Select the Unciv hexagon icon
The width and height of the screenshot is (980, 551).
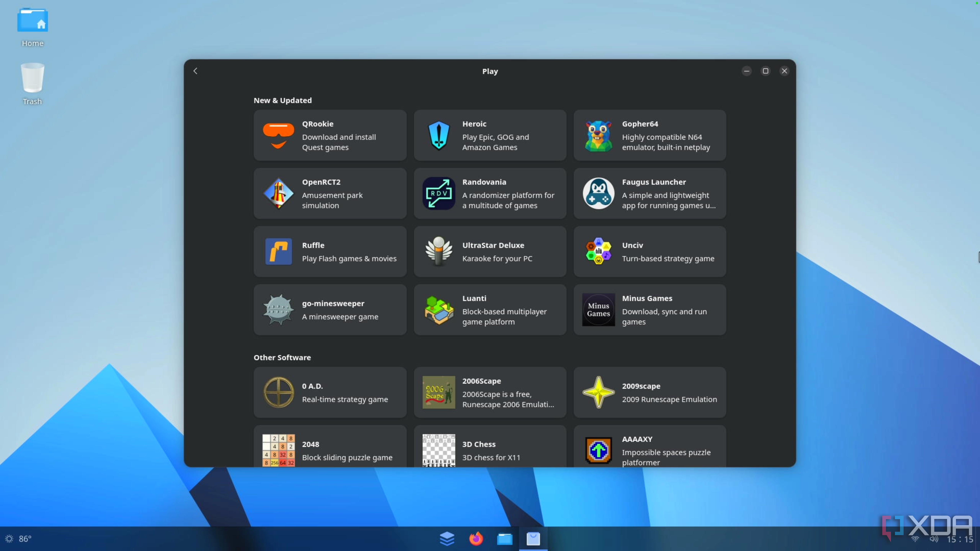coord(598,251)
